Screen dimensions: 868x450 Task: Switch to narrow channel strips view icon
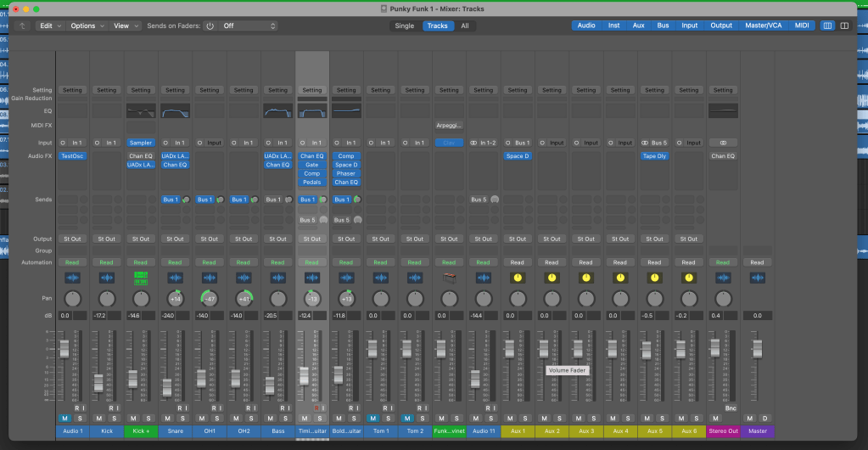pos(828,25)
